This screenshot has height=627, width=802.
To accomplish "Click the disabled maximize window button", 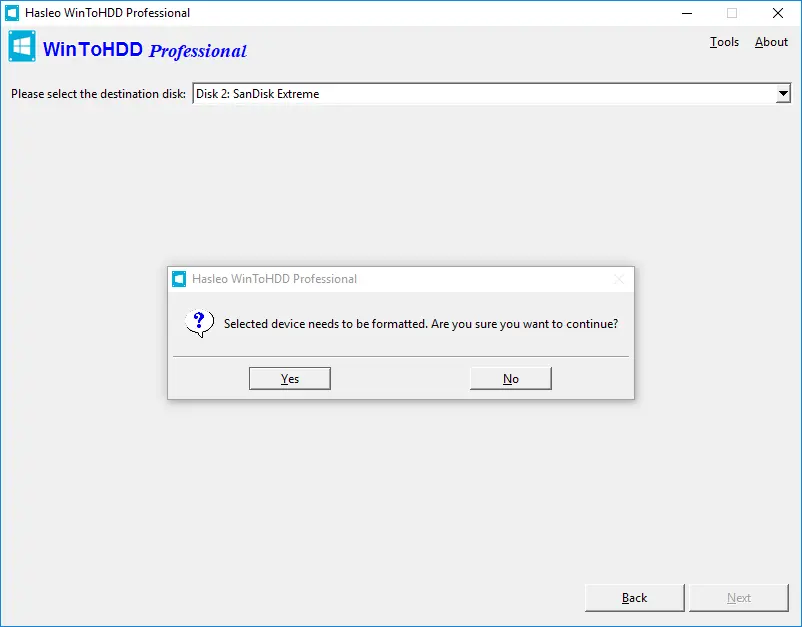I will click(732, 13).
